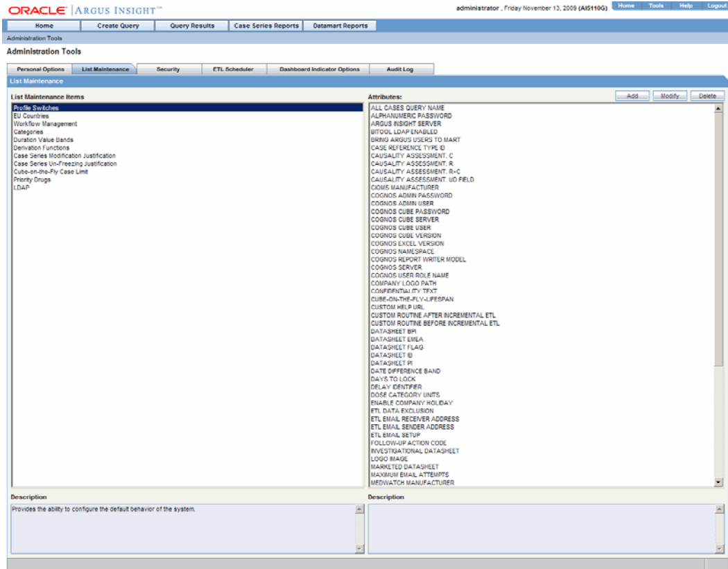Open Datamart Reports tab

pos(340,26)
